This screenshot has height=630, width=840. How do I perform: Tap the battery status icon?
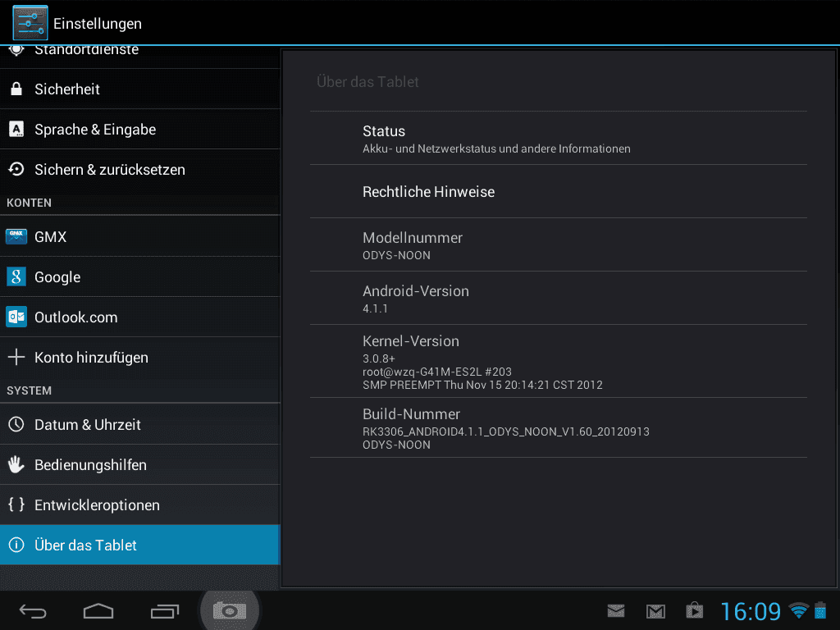(x=820, y=610)
